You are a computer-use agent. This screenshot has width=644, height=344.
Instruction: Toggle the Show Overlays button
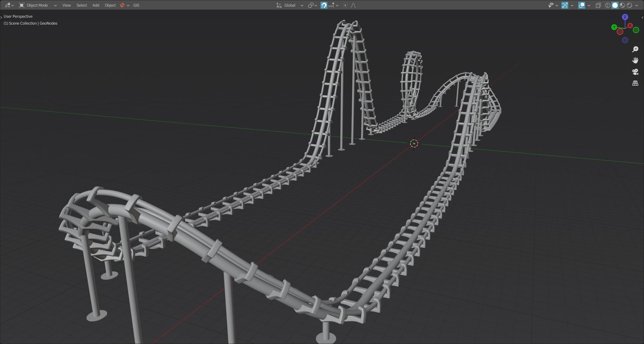click(x=582, y=5)
